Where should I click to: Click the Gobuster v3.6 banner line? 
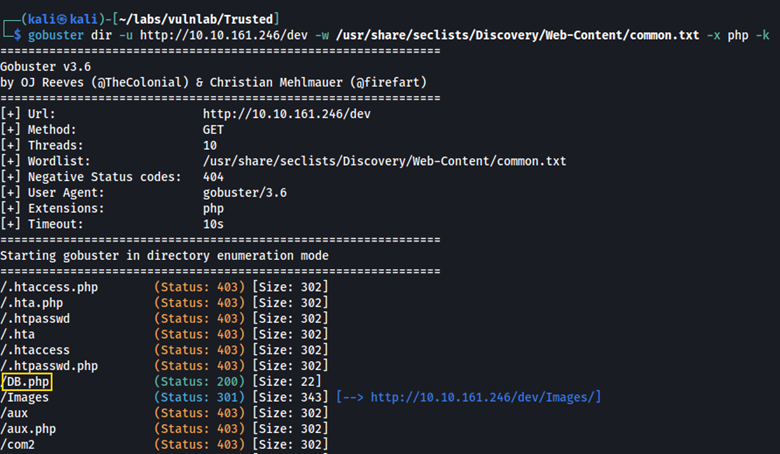tap(46, 67)
